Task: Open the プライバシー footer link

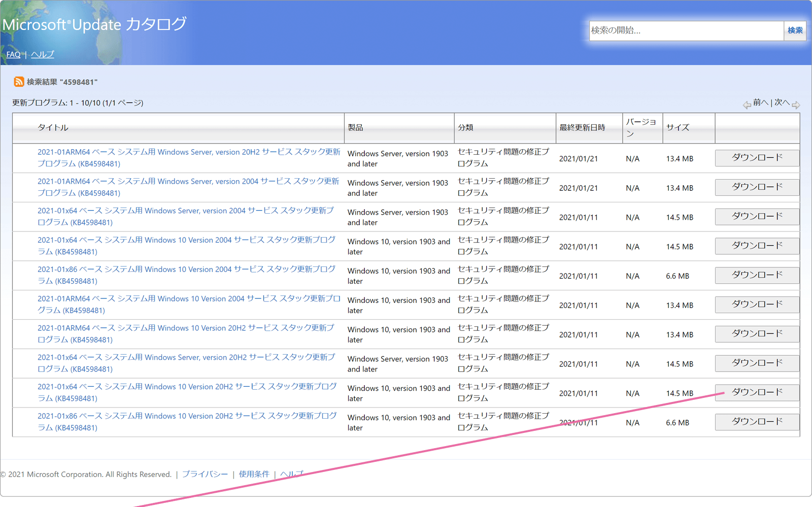Action: pyautogui.click(x=205, y=474)
